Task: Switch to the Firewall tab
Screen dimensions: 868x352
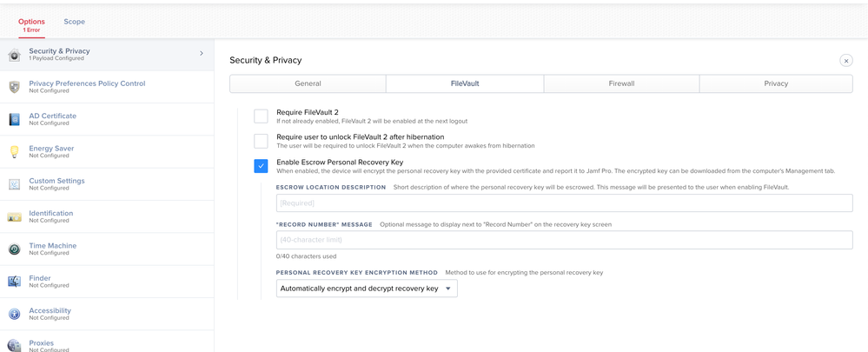Action: [621, 83]
